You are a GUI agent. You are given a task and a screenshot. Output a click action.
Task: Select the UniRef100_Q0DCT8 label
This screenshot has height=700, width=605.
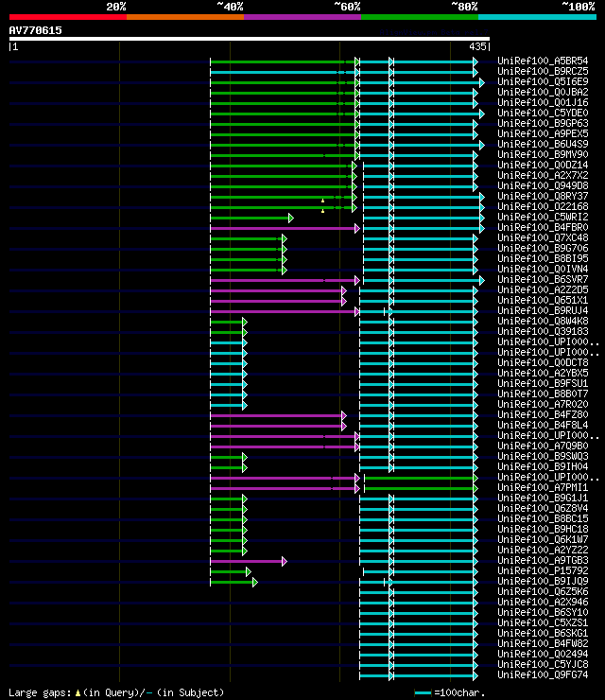coord(543,362)
